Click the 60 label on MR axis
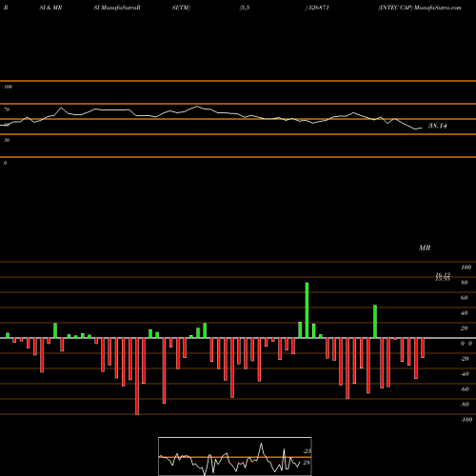This screenshot has height=476, width=476. (465, 298)
